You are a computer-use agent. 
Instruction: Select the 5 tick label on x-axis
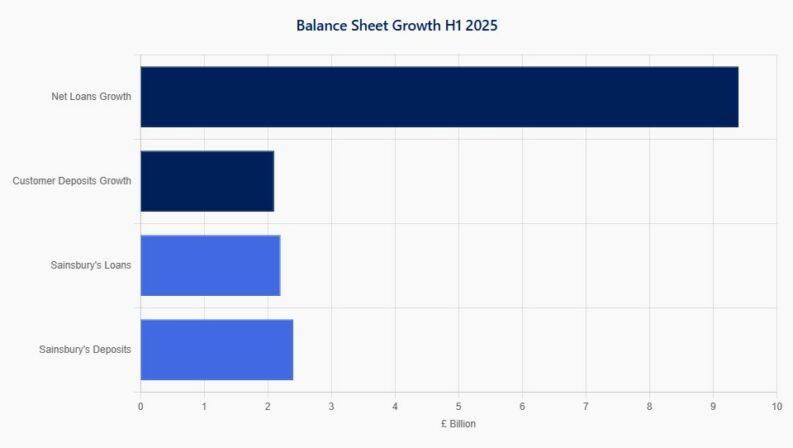point(459,406)
